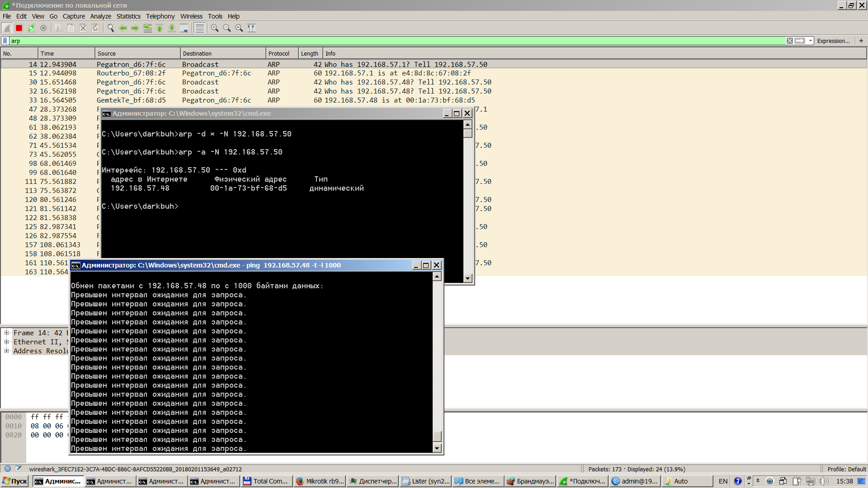Click the Expression... button
The height and width of the screenshot is (488, 868).
[833, 41]
